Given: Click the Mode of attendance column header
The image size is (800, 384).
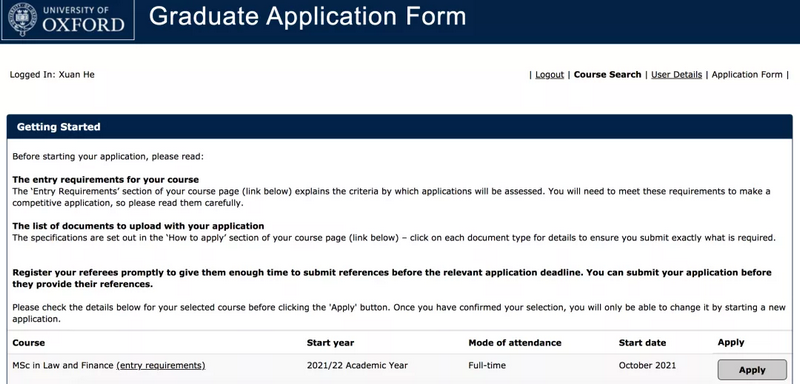Looking at the screenshot, I should tap(515, 343).
